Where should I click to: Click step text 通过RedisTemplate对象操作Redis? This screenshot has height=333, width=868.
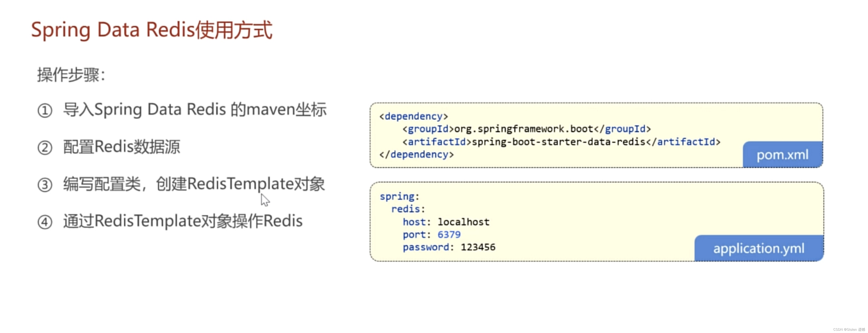tap(183, 221)
